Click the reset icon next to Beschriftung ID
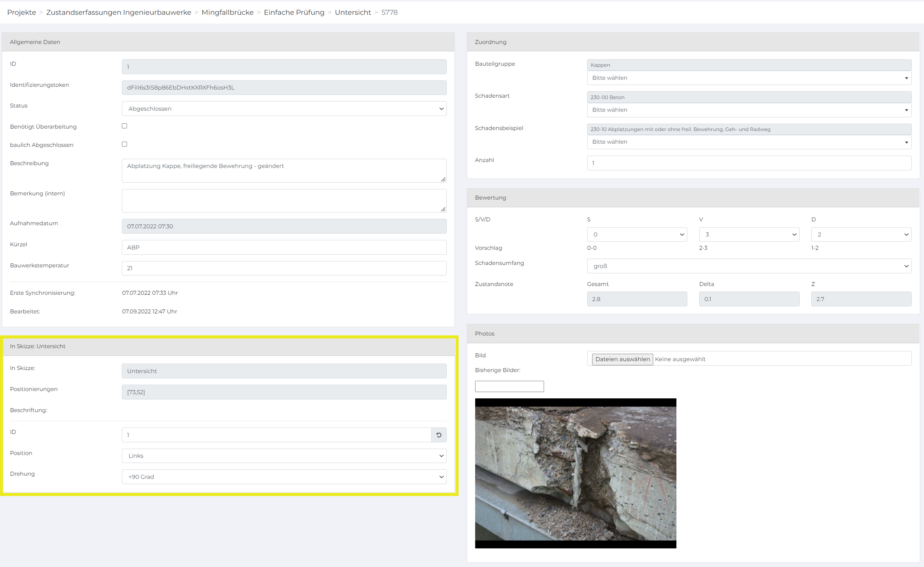Image resolution: width=924 pixels, height=567 pixels. [x=439, y=435]
